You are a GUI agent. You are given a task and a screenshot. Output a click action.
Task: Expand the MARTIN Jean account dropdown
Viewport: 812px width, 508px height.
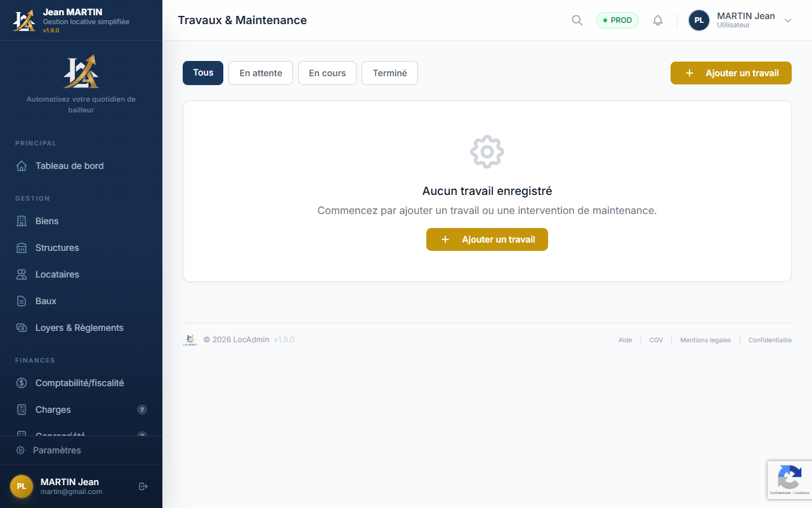point(787,20)
